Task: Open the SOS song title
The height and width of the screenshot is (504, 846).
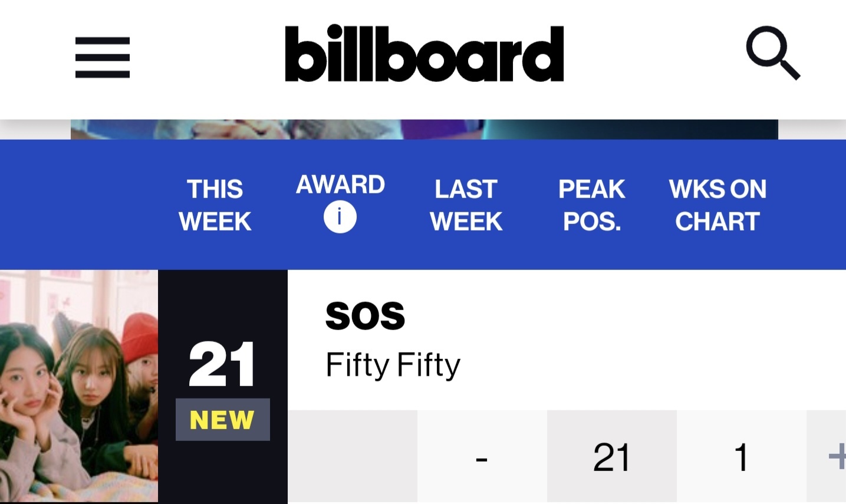Action: [x=365, y=315]
